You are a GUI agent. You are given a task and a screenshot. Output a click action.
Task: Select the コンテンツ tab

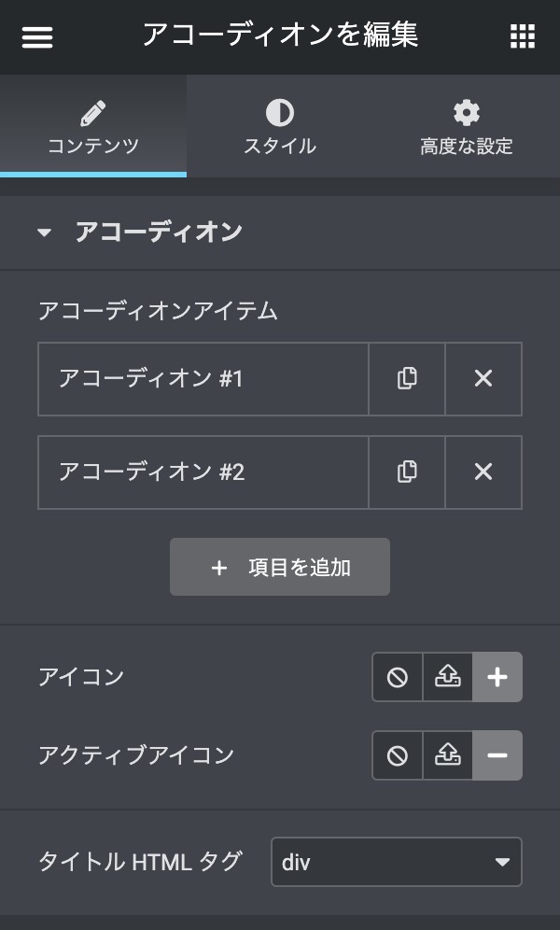tap(93, 127)
